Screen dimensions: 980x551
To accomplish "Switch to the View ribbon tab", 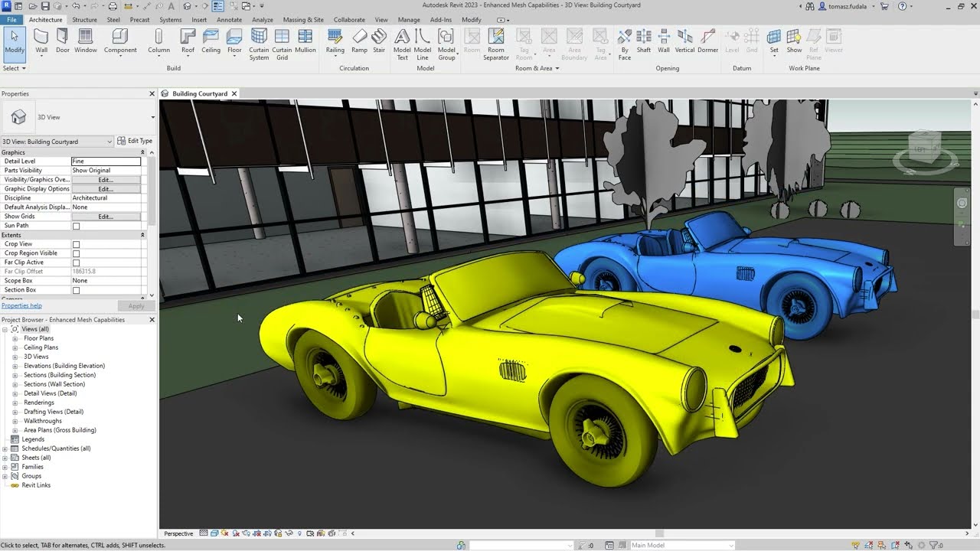I will point(381,20).
